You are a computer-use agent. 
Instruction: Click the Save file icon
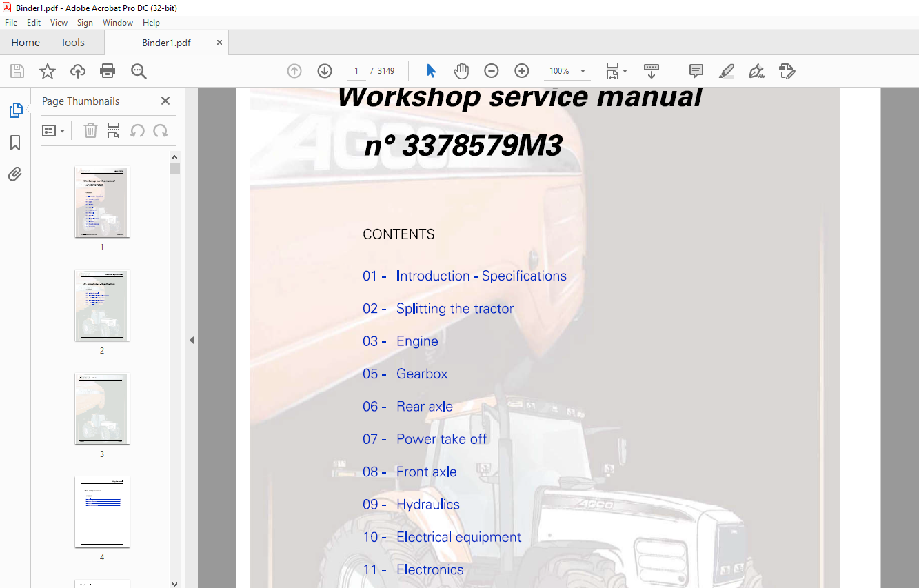(x=17, y=71)
